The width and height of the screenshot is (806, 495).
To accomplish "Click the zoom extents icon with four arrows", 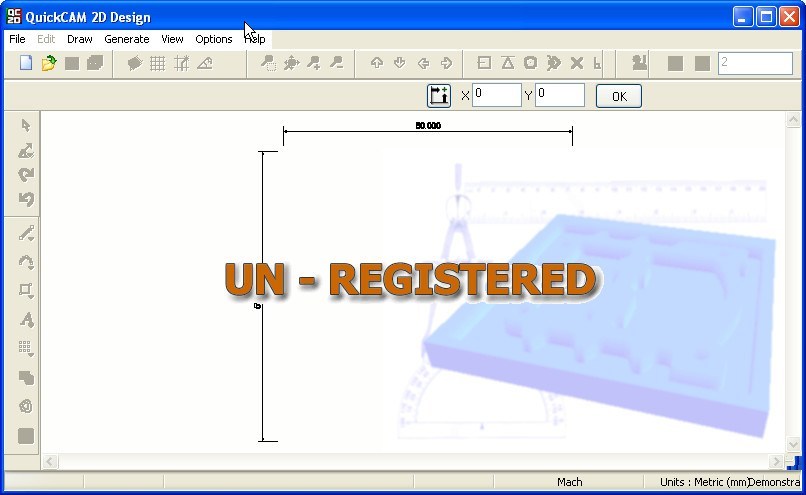I will pyautogui.click(x=291, y=63).
